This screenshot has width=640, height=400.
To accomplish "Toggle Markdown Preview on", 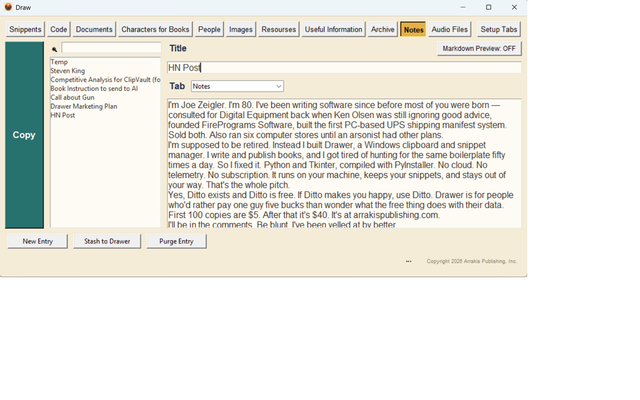I will pyautogui.click(x=479, y=49).
